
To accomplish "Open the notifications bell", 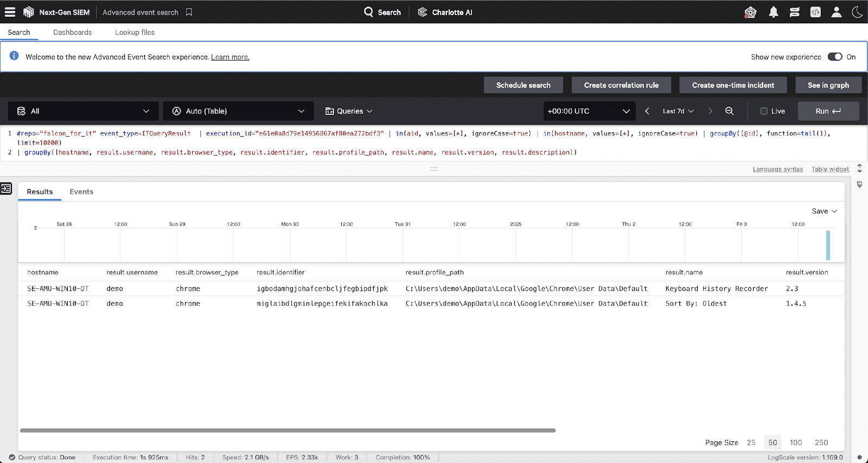I will [774, 12].
